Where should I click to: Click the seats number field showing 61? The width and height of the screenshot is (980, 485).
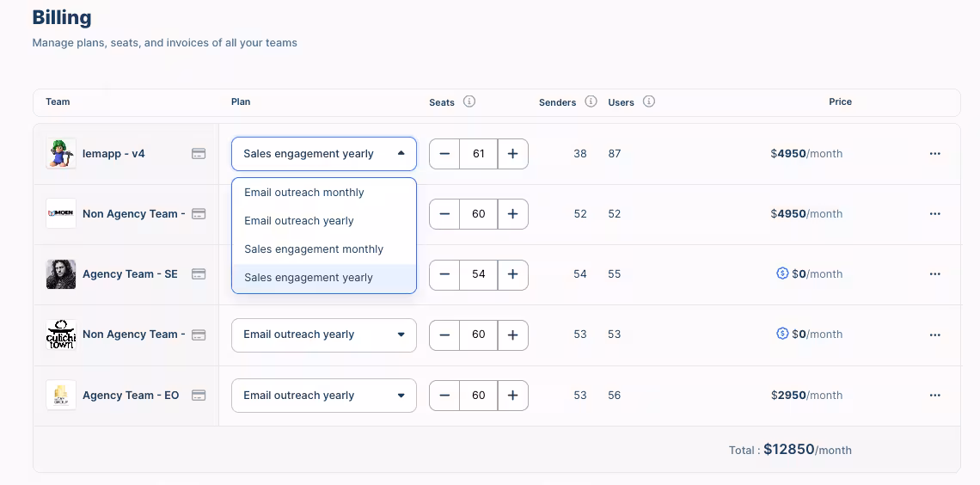point(479,154)
